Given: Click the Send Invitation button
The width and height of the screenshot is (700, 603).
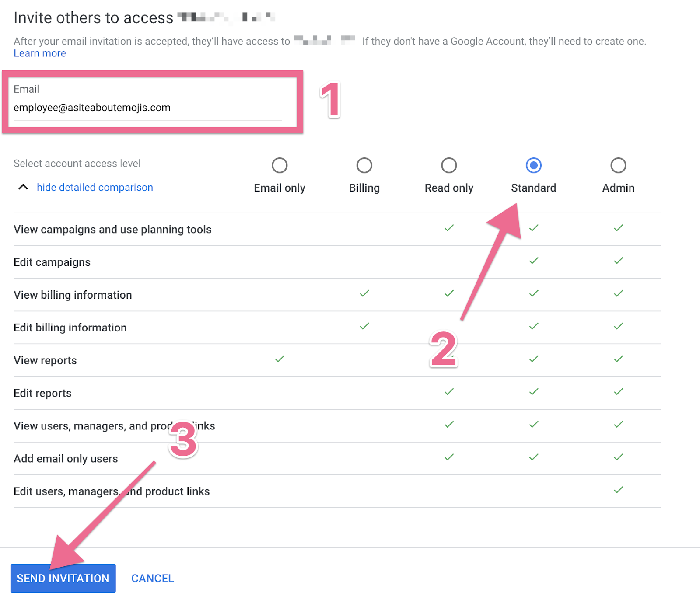Looking at the screenshot, I should 63,578.
